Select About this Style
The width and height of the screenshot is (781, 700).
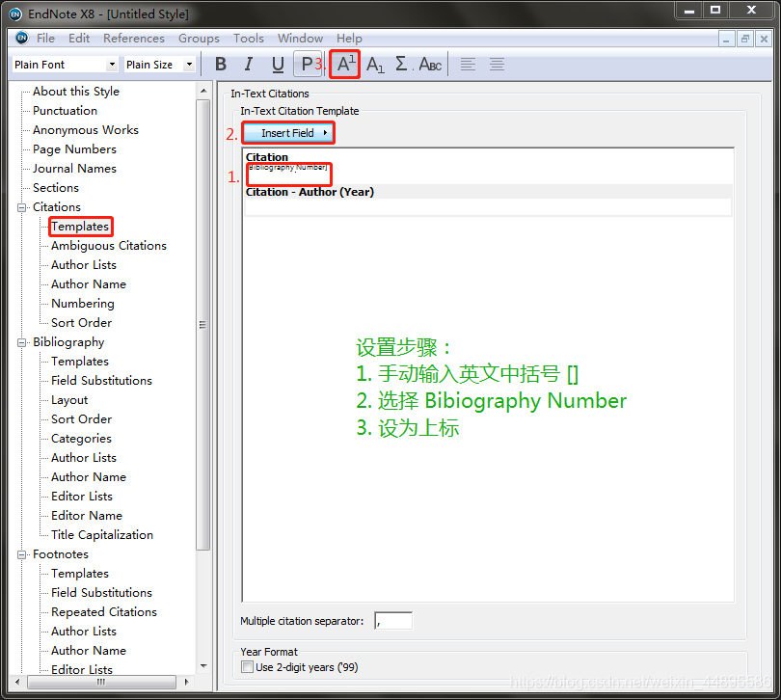click(x=76, y=92)
